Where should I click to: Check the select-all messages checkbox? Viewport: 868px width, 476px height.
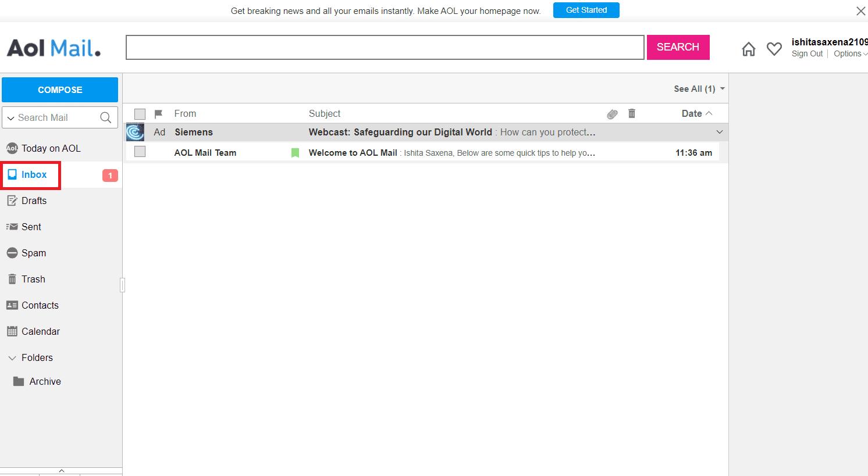(x=140, y=113)
